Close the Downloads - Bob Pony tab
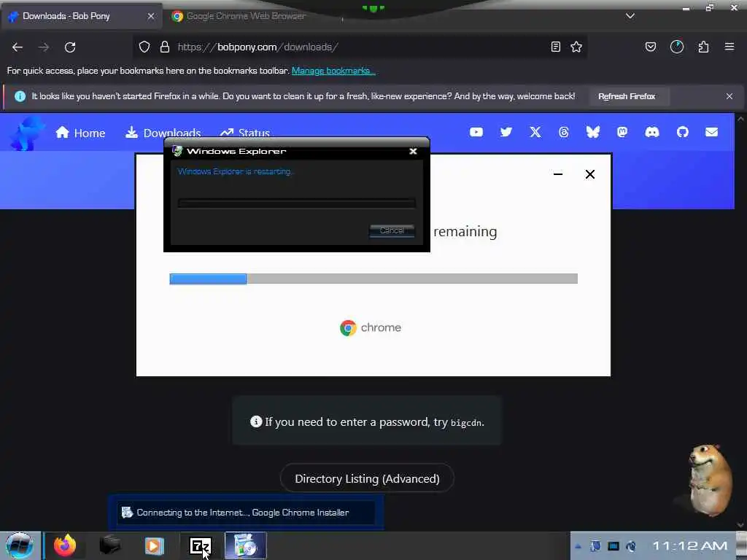 point(151,16)
